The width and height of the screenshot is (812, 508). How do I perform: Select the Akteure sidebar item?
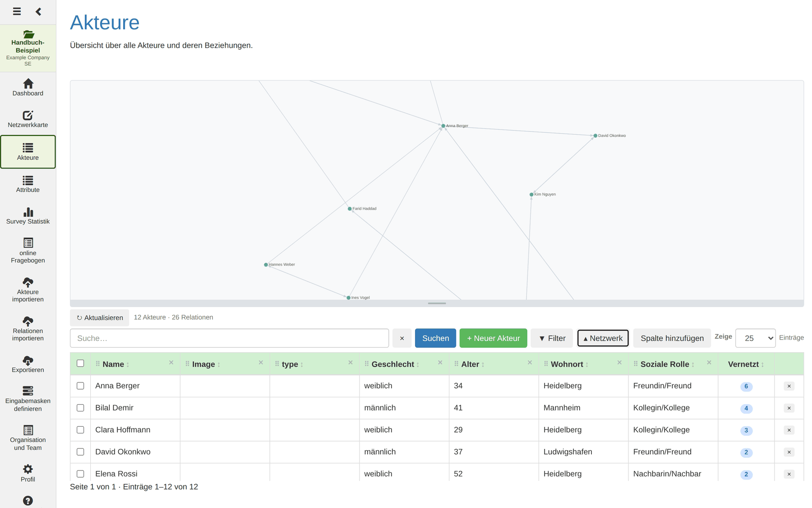[x=28, y=152]
